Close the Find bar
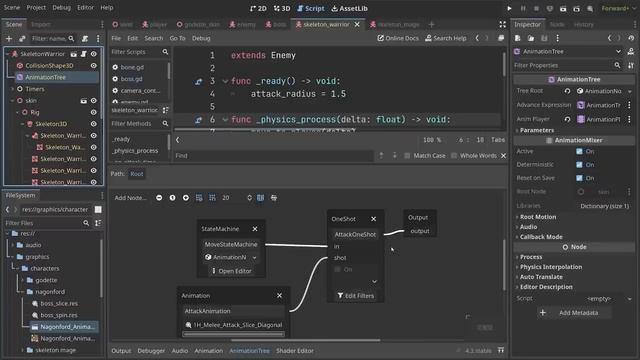 pos(503,156)
